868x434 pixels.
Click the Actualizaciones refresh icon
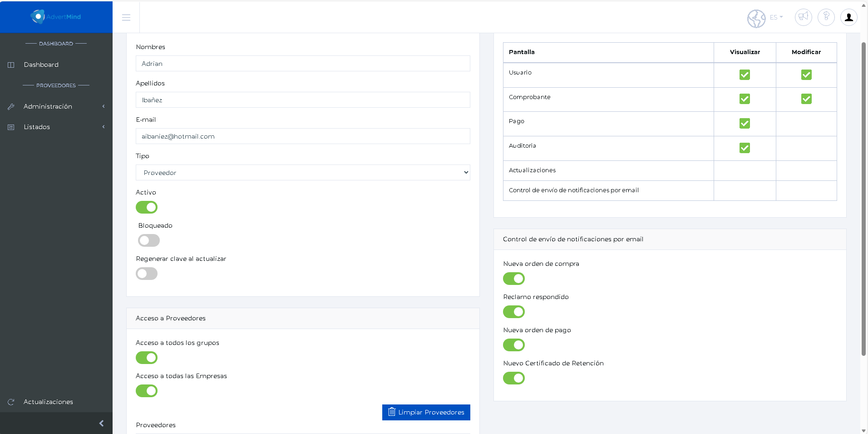click(11, 402)
